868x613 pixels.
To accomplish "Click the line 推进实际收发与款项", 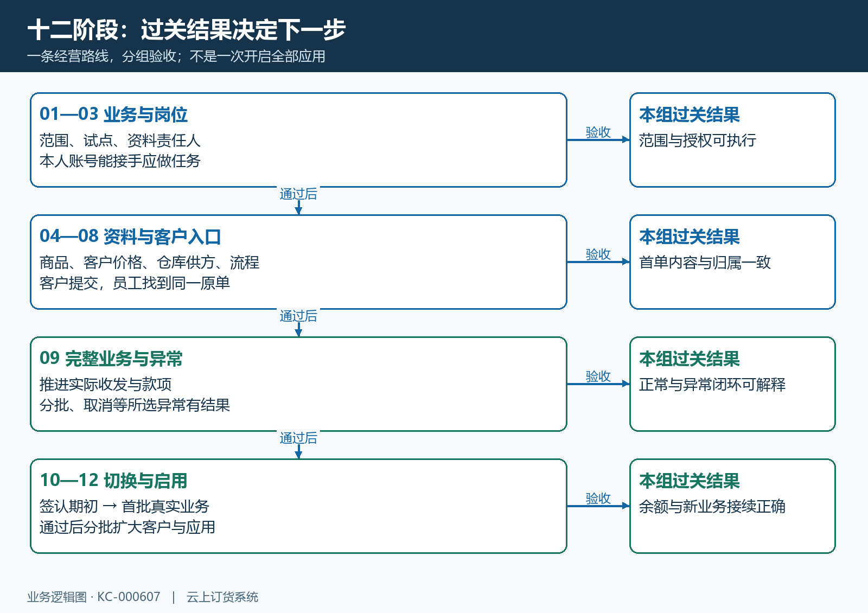I will pos(105,385).
